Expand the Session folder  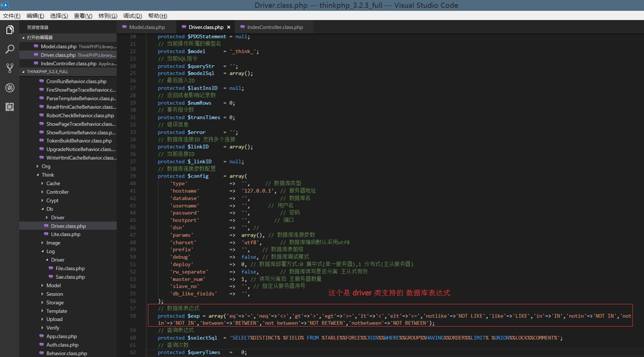(54, 294)
